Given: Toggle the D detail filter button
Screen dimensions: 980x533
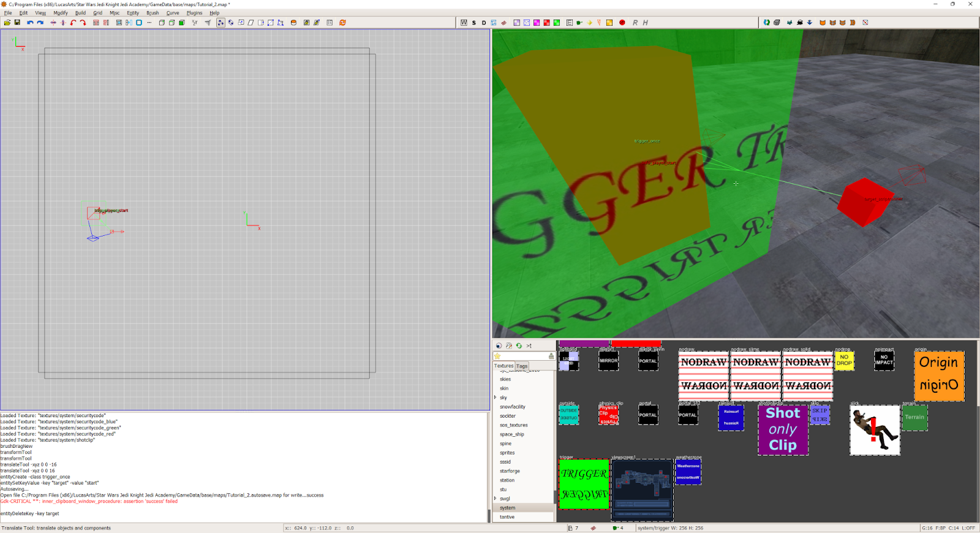Looking at the screenshot, I should (484, 23).
